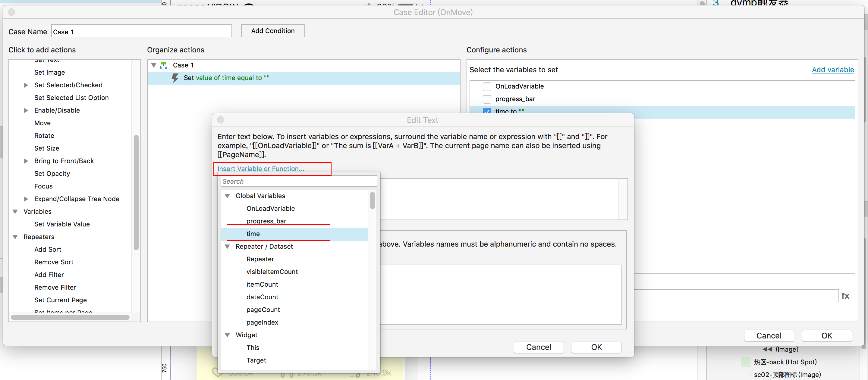This screenshot has width=868, height=380.
Task: Select the time global variable
Action: click(x=253, y=234)
